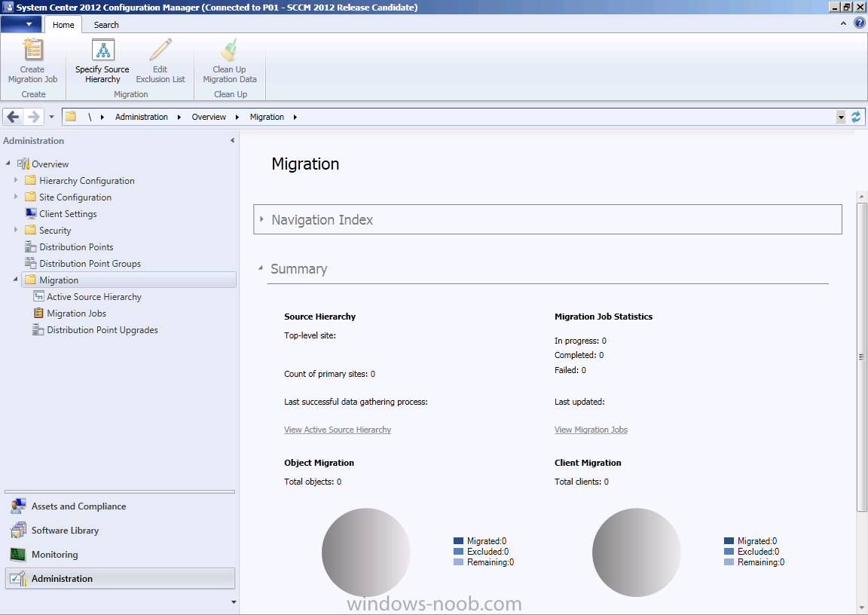Click the Migration folder icon in tree

30,280
